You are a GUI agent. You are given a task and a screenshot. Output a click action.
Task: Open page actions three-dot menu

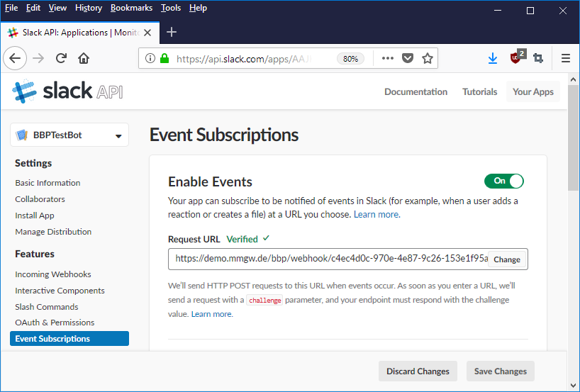pyautogui.click(x=387, y=58)
